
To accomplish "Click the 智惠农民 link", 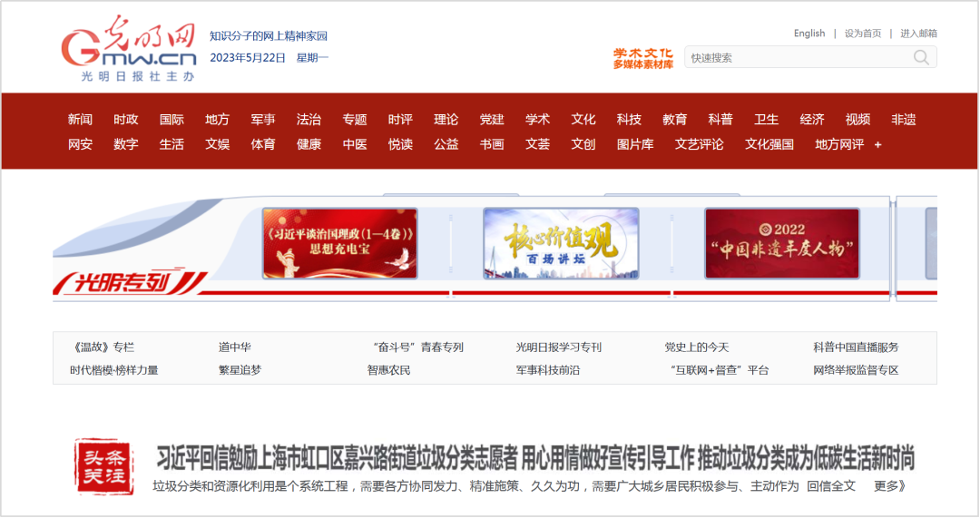I will [x=388, y=370].
